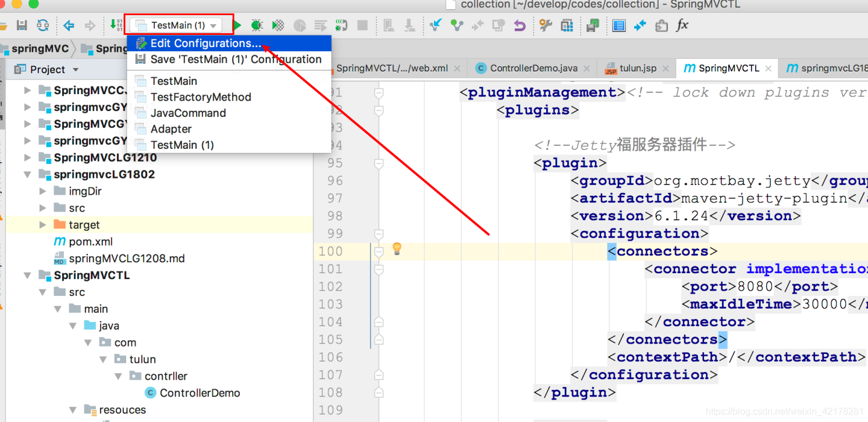This screenshot has width=868, height=422.
Task: Select Adapter in the configuration list
Action: tap(229, 129)
